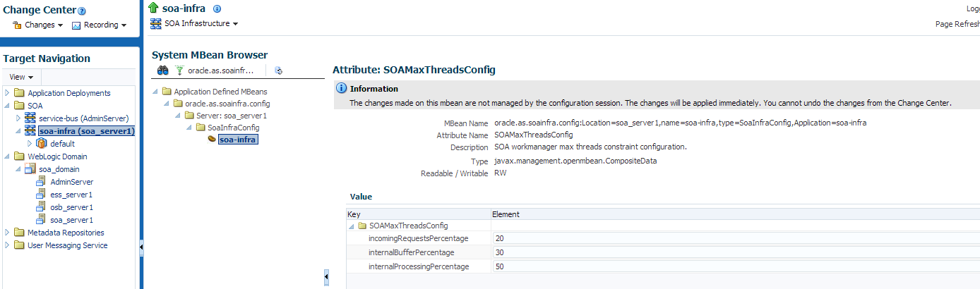Click the green up-arrow status icon
The height and width of the screenshot is (289, 980).
tap(154, 8)
